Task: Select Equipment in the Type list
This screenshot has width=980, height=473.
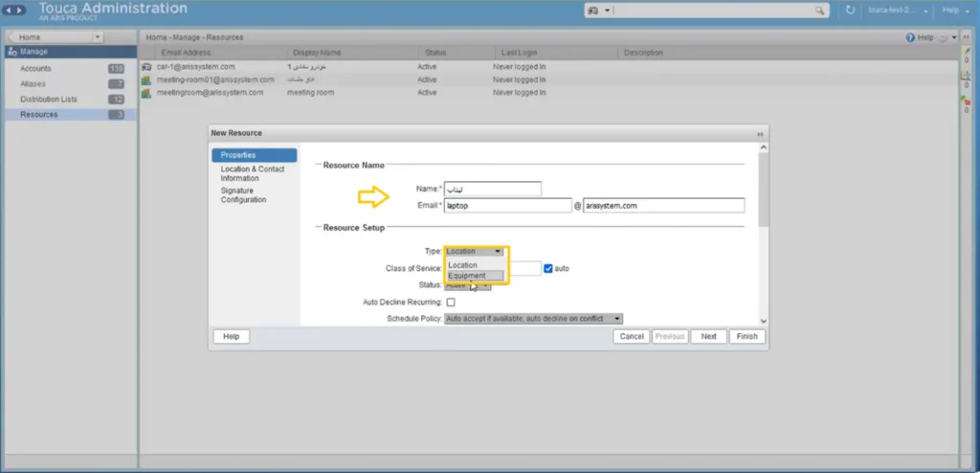Action: pyautogui.click(x=475, y=276)
